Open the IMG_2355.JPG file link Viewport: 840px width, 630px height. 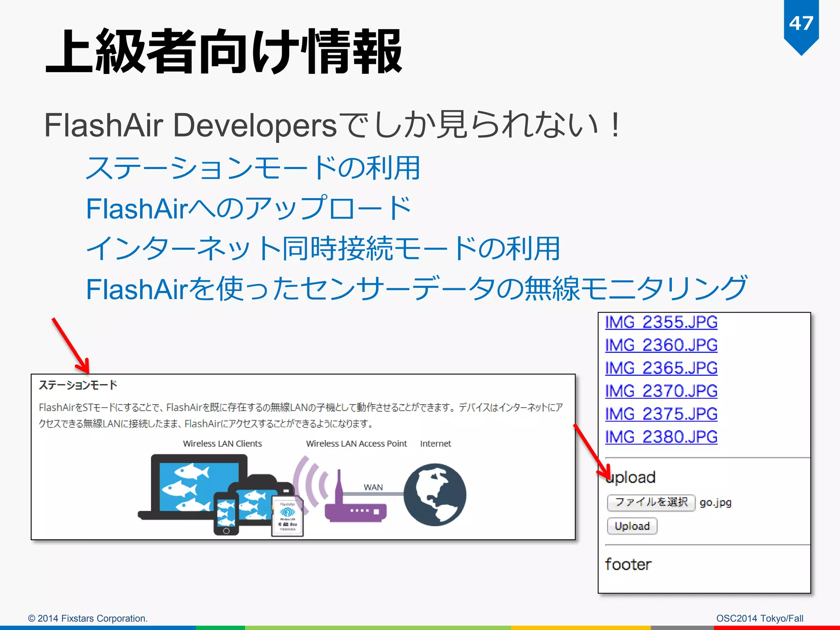pos(661,322)
